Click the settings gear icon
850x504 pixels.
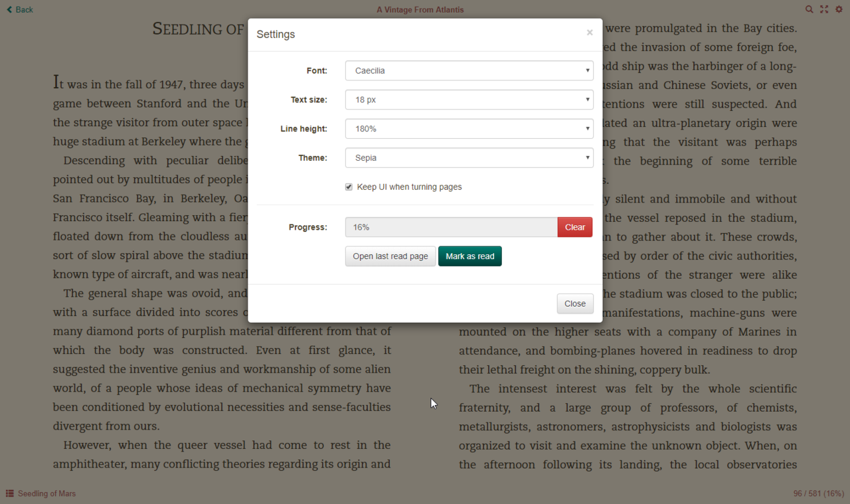(x=839, y=9)
